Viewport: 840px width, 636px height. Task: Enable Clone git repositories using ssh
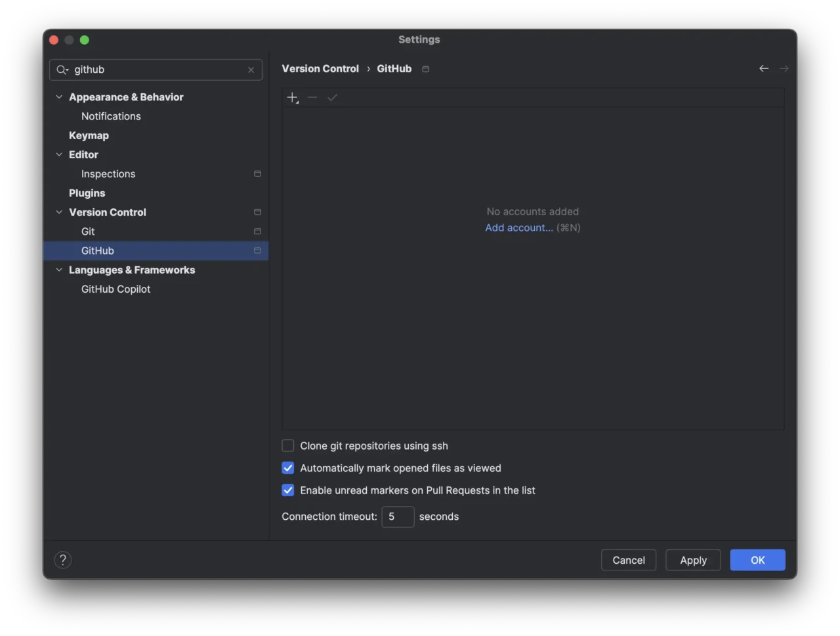[x=288, y=446]
